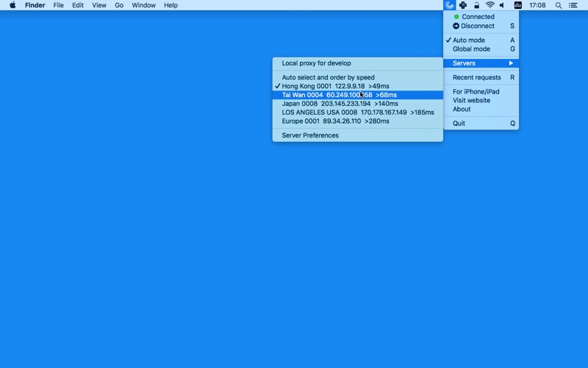588x368 pixels.
Task: Select For iPhone/iPad entry
Action: tap(481, 91)
